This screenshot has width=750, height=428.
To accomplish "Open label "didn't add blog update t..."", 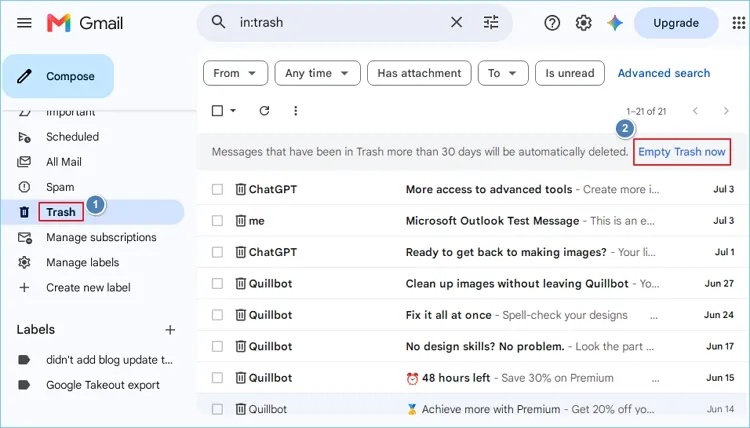I will [110, 360].
